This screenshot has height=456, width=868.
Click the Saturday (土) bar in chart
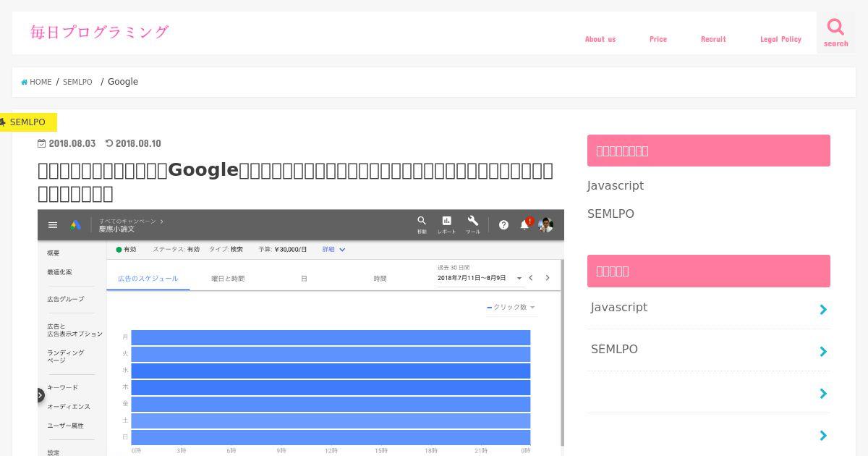331,421
